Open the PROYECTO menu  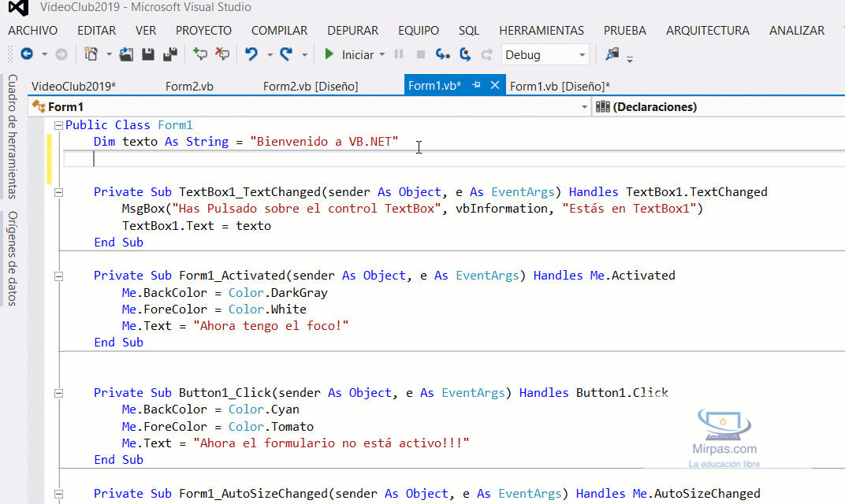(x=203, y=31)
